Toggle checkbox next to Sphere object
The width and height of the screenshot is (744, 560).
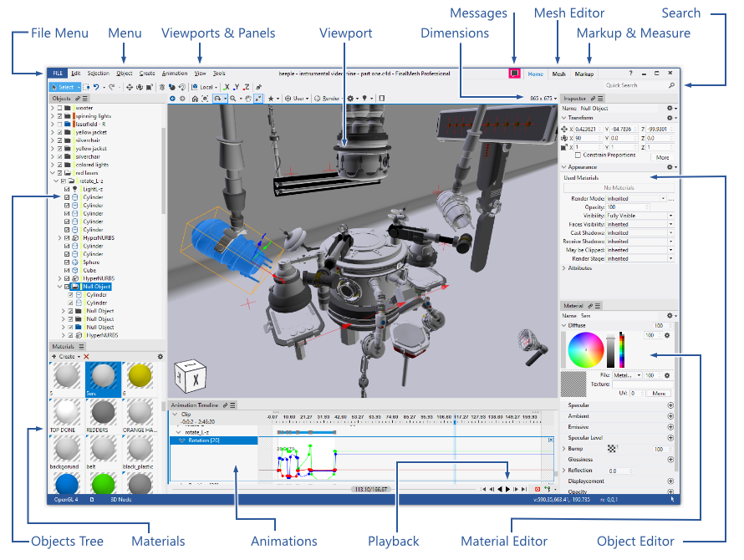(67, 262)
